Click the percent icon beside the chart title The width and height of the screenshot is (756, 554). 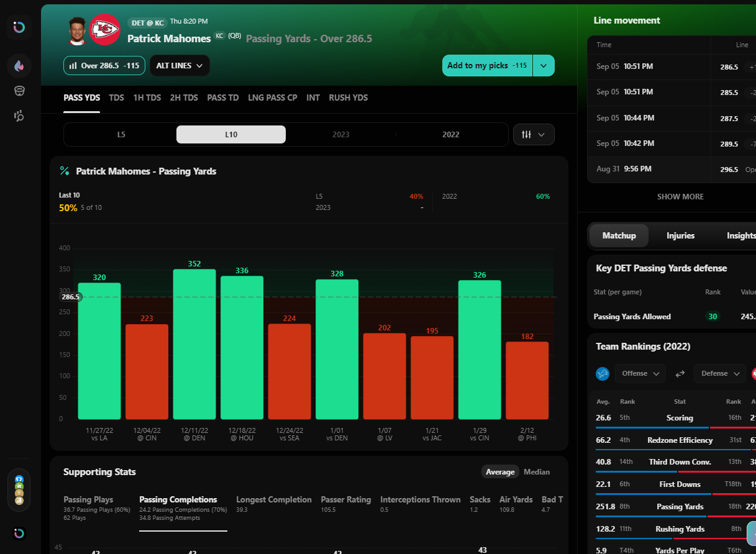[x=65, y=171]
